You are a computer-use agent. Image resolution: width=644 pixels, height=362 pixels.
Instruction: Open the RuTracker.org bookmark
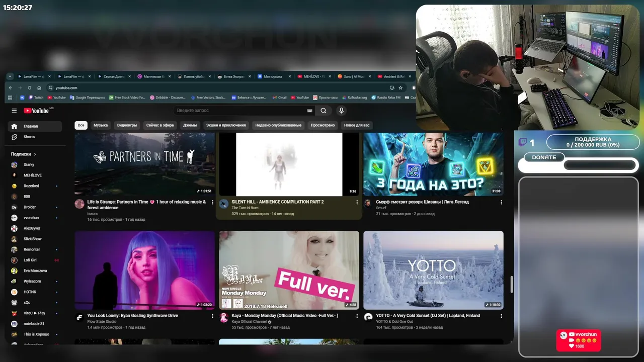click(x=355, y=98)
